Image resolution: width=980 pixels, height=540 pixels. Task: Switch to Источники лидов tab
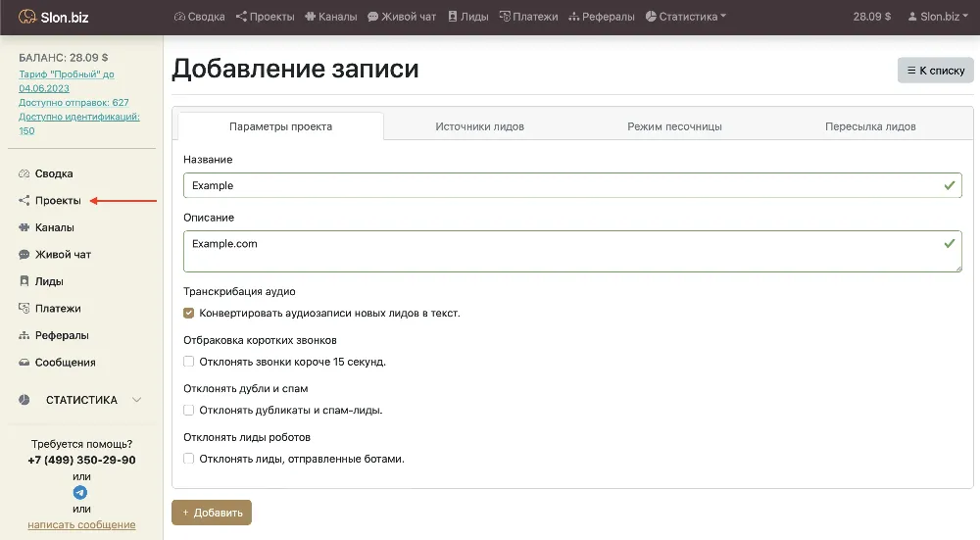[x=479, y=126]
